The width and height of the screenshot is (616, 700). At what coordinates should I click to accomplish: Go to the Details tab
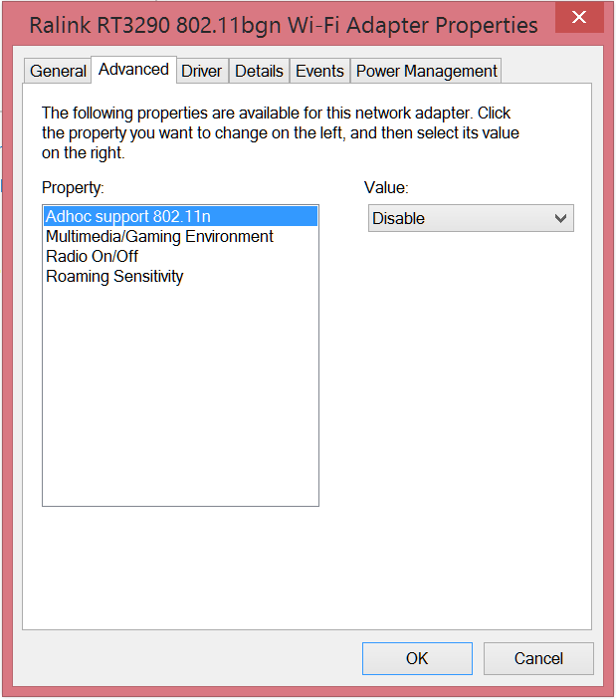tap(259, 71)
